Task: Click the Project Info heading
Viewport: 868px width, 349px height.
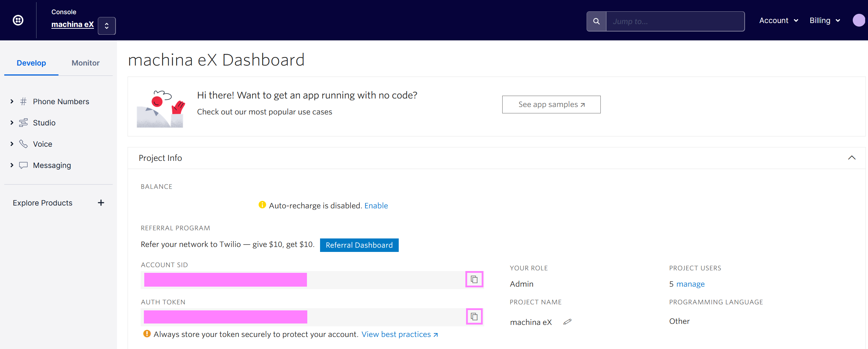Action: point(160,158)
